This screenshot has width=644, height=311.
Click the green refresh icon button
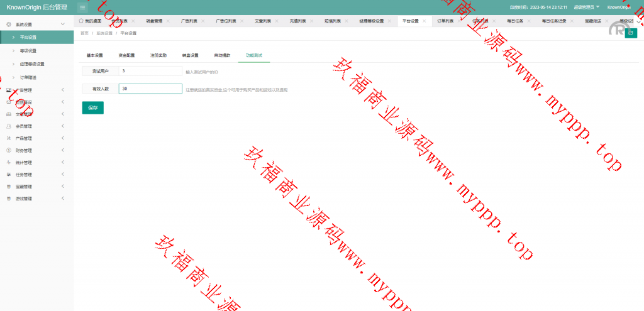(631, 33)
